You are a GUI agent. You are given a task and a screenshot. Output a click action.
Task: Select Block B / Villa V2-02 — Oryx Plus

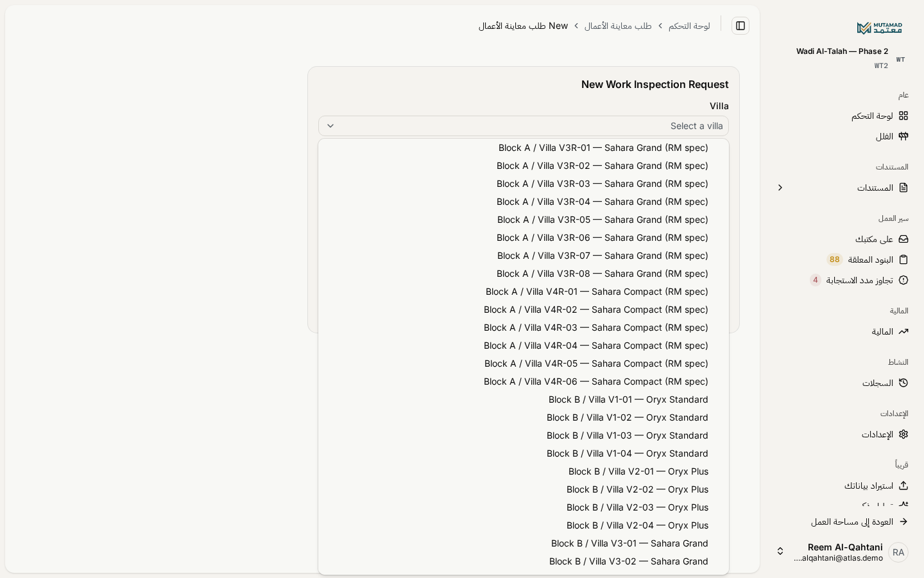click(524, 489)
